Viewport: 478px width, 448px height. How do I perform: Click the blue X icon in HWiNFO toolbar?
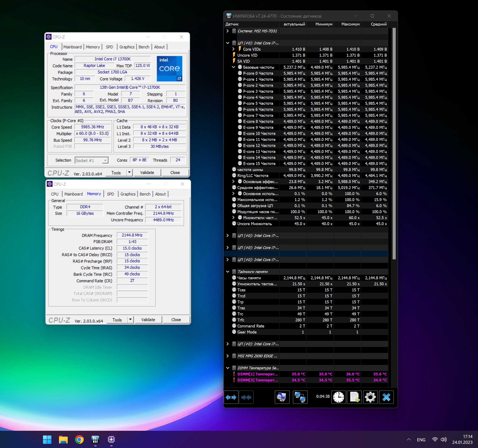pyautogui.click(x=386, y=397)
